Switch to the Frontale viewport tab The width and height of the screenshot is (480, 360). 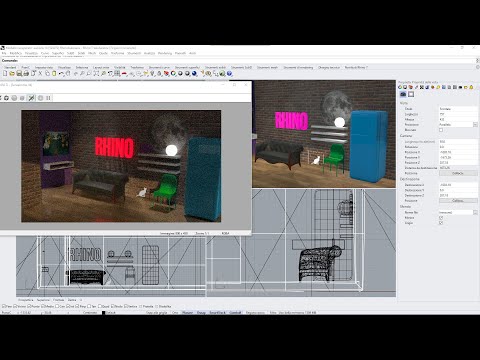click(58, 300)
